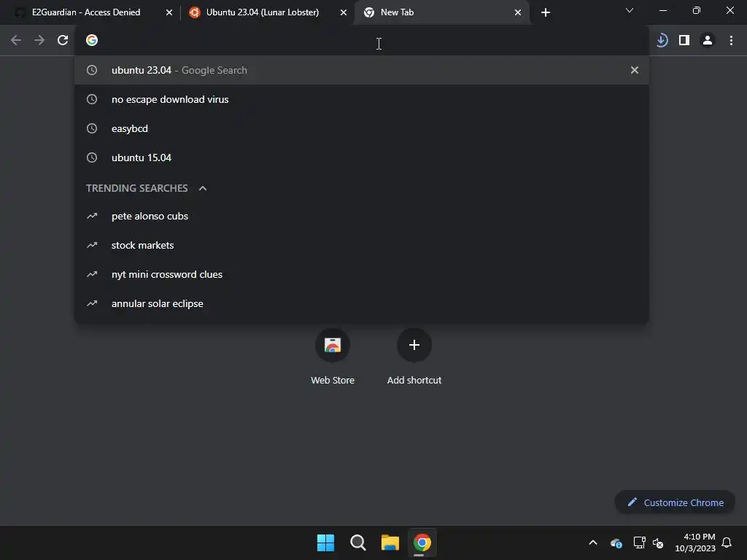The image size is (747, 560).
Task: Pick trending search nyt mini crossword clues
Action: click(362, 274)
